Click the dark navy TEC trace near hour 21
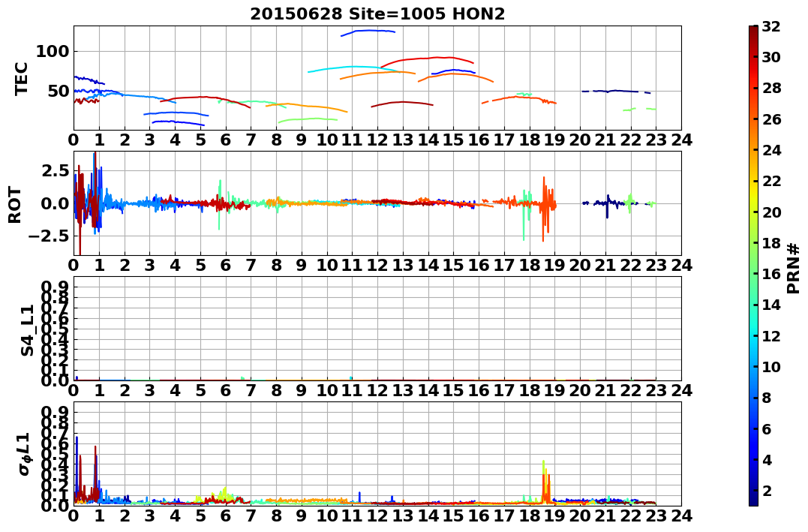Viewport: 808px width, 532px height. [616, 92]
